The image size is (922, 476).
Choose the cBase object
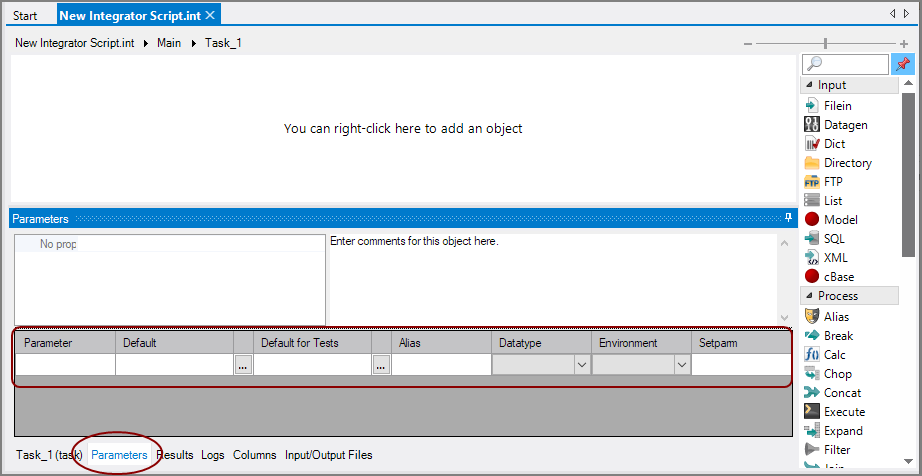tap(829, 277)
